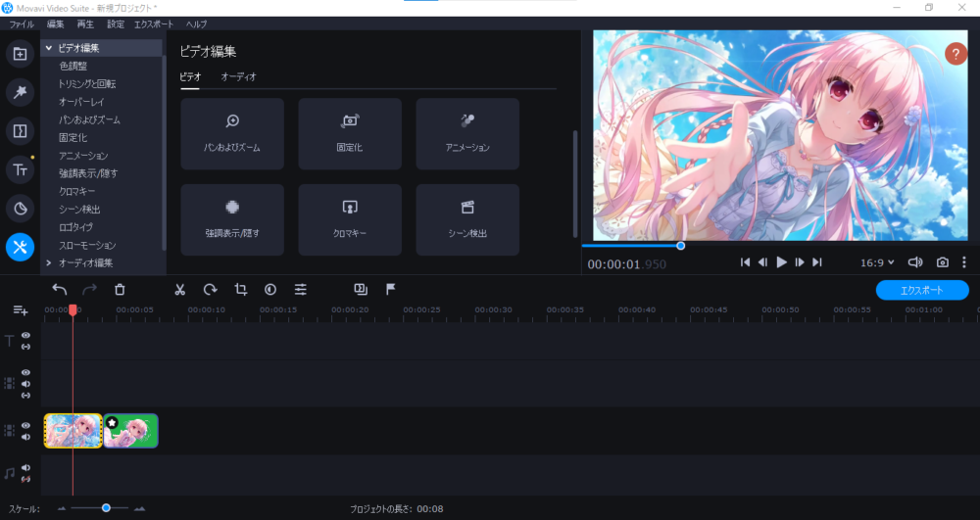Collapse the ビデオ編集 tree section
This screenshot has height=520, width=980.
coord(49,48)
